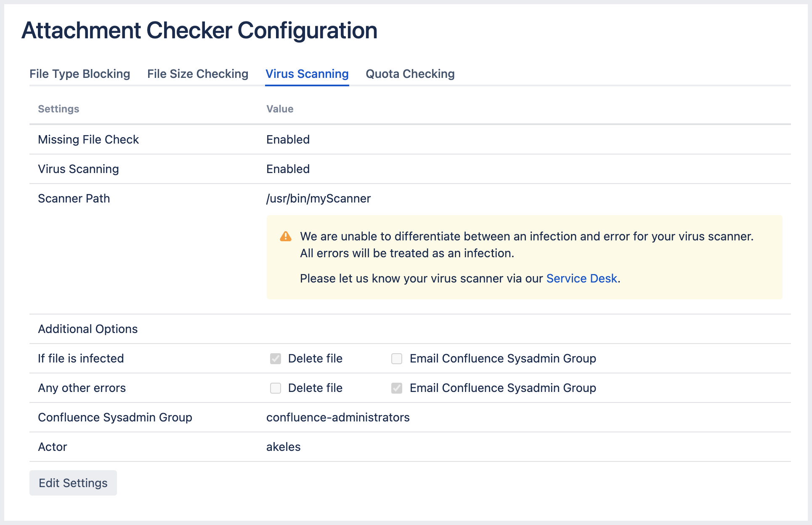Viewport: 812px width, 525px height.
Task: Toggle Delete file for infected files
Action: coord(276,359)
